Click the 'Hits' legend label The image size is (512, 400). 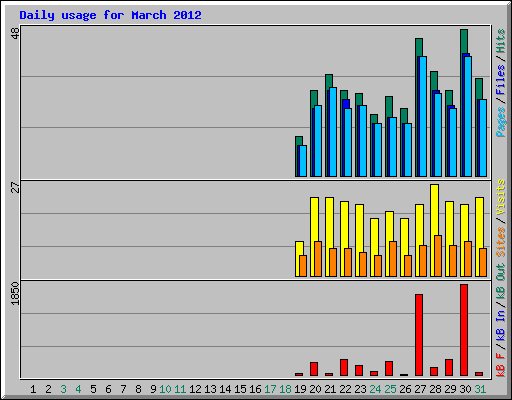pos(500,41)
